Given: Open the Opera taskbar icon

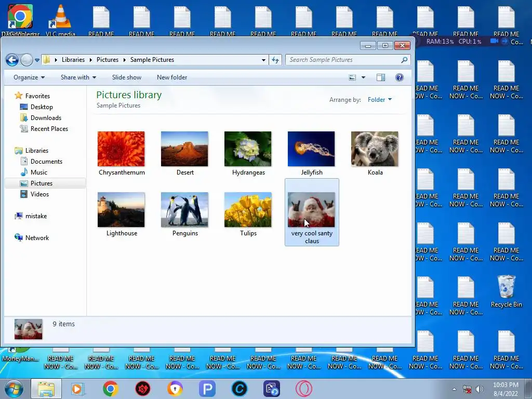Looking at the screenshot, I should (304, 389).
